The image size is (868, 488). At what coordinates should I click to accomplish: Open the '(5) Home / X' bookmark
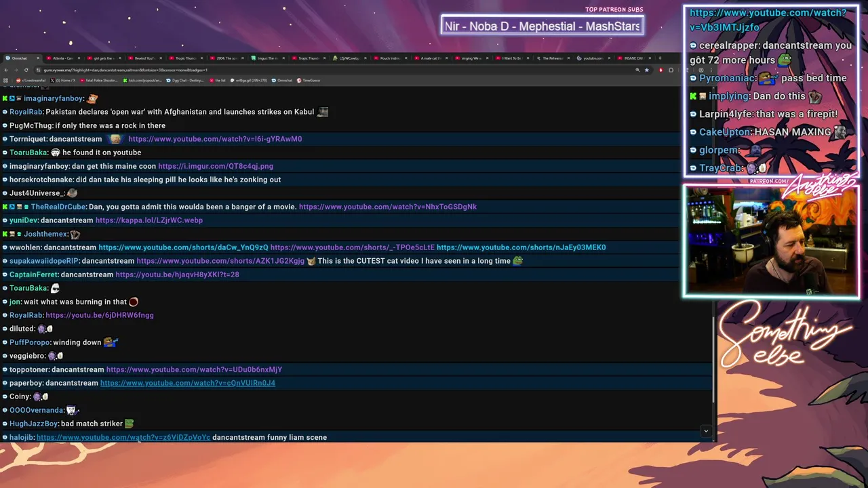[x=63, y=80]
